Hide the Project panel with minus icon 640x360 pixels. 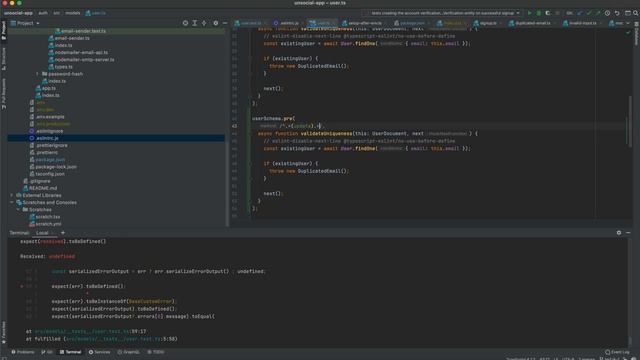[x=224, y=23]
